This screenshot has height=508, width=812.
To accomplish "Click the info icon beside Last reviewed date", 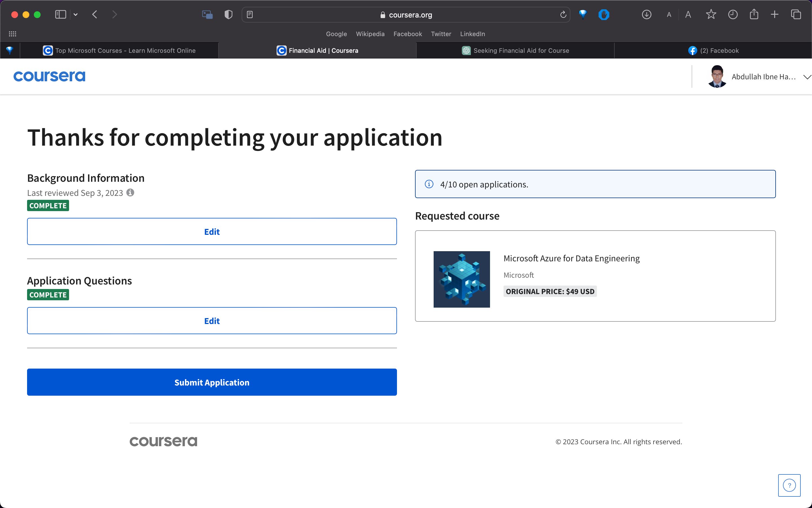I will (x=130, y=192).
